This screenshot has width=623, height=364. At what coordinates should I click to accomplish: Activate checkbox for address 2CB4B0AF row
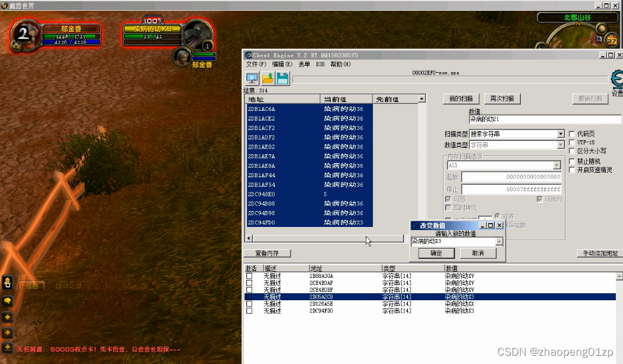[249, 283]
